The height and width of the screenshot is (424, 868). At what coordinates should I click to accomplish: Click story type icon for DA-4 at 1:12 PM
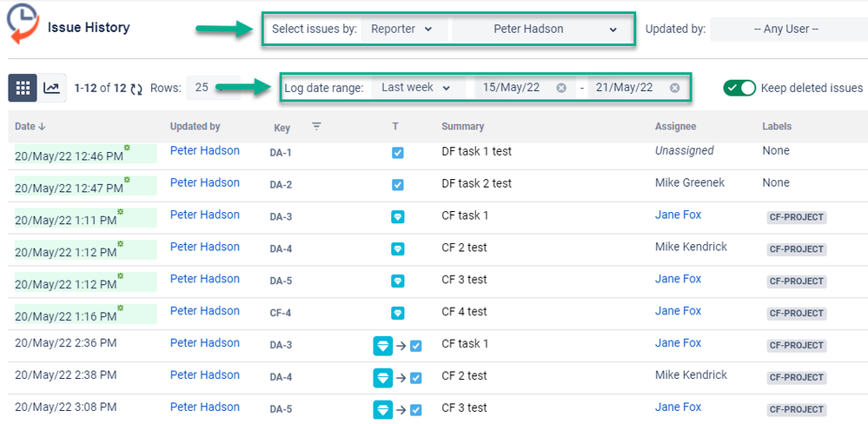[x=397, y=249]
